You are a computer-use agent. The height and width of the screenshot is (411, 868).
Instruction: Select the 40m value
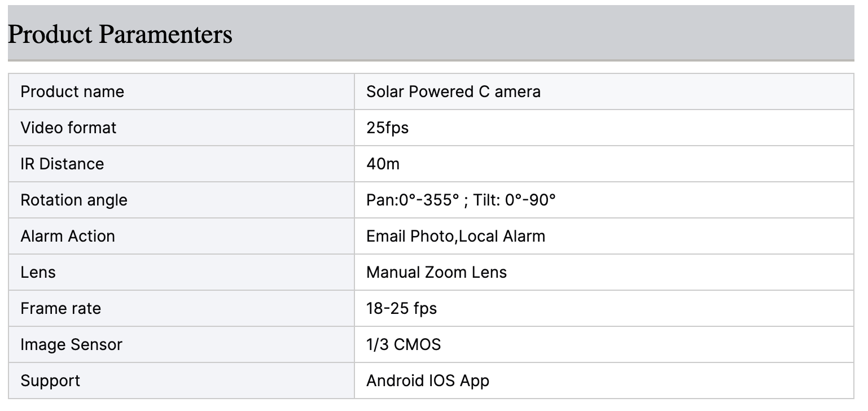click(x=383, y=164)
